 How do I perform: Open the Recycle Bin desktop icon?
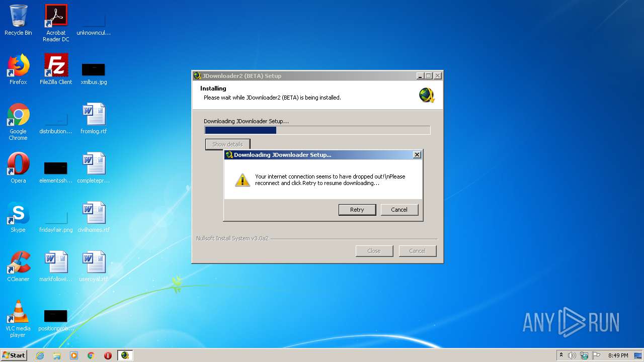tap(18, 20)
